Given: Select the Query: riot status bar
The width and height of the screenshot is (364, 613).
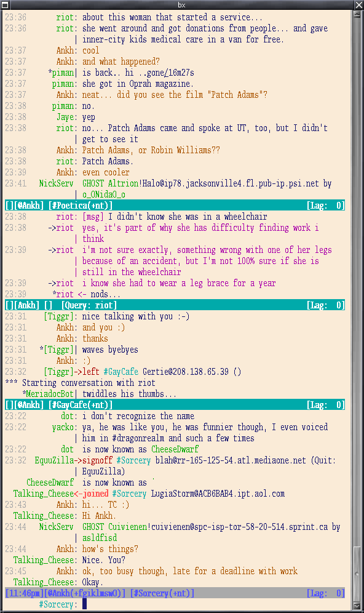Looking at the screenshot, I should point(175,305).
